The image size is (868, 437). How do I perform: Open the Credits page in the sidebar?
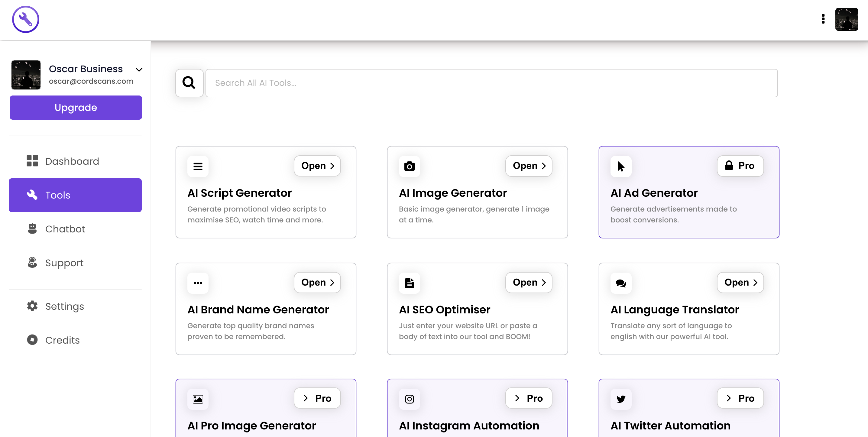coord(62,340)
